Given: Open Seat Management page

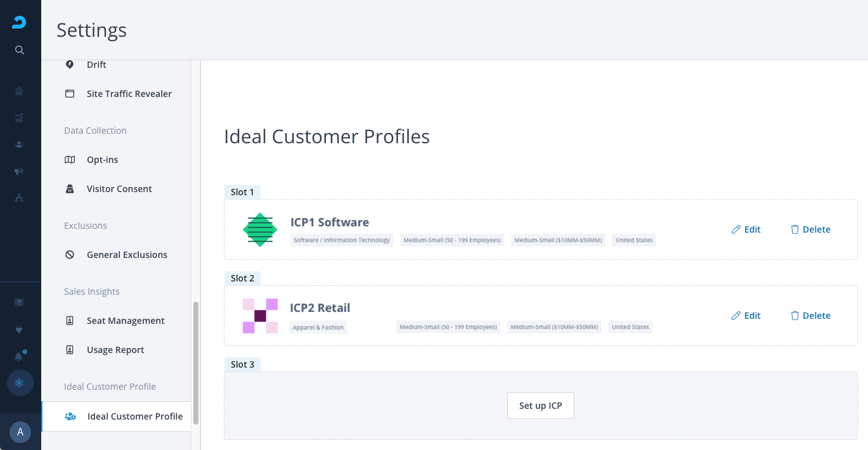Looking at the screenshot, I should coord(126,321).
